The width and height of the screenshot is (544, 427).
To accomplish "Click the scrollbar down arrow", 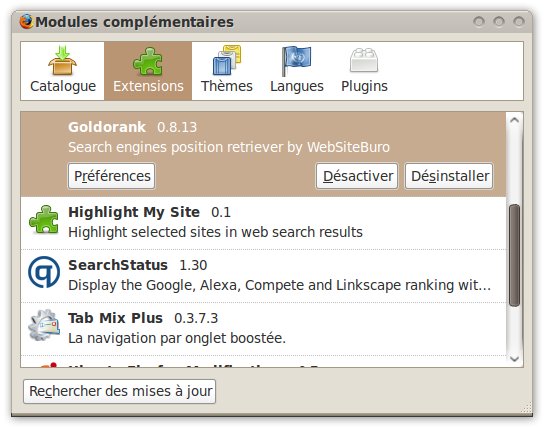I will tap(515, 359).
